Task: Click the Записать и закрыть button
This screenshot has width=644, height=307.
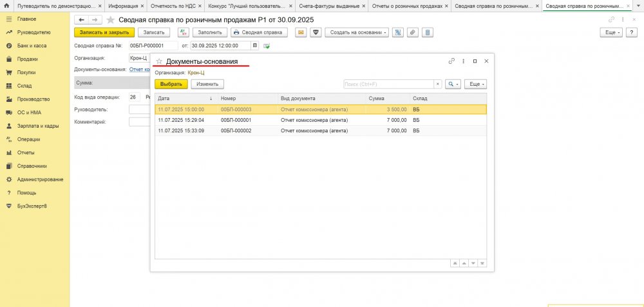Action: (104, 32)
